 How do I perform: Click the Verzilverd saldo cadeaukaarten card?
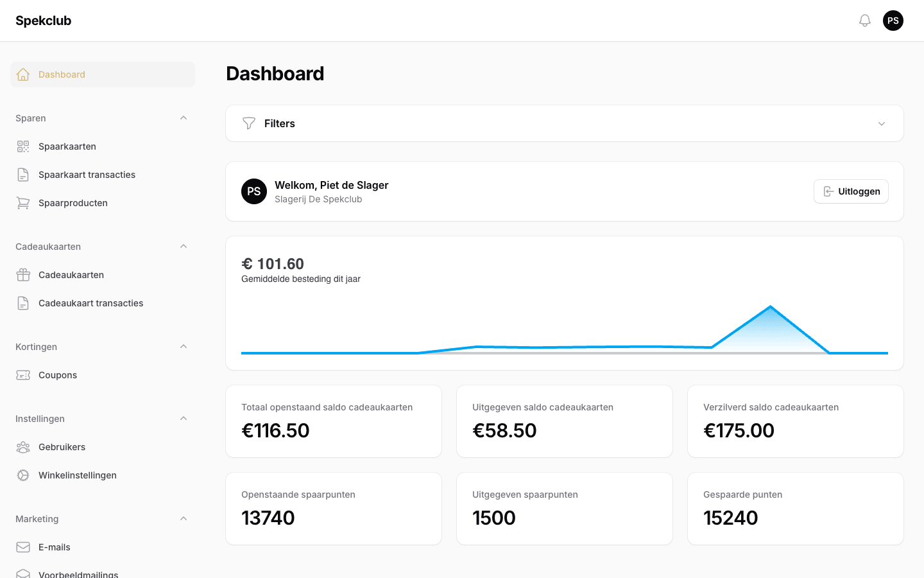796,421
